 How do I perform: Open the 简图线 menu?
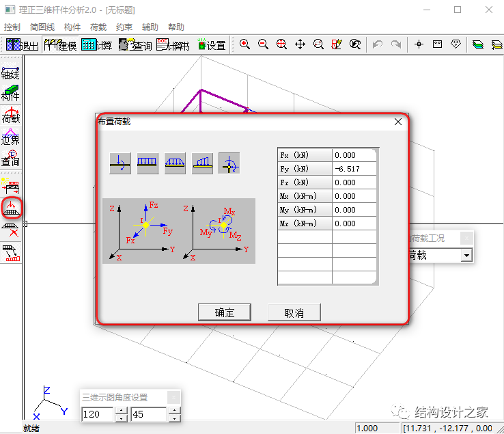tap(42, 27)
